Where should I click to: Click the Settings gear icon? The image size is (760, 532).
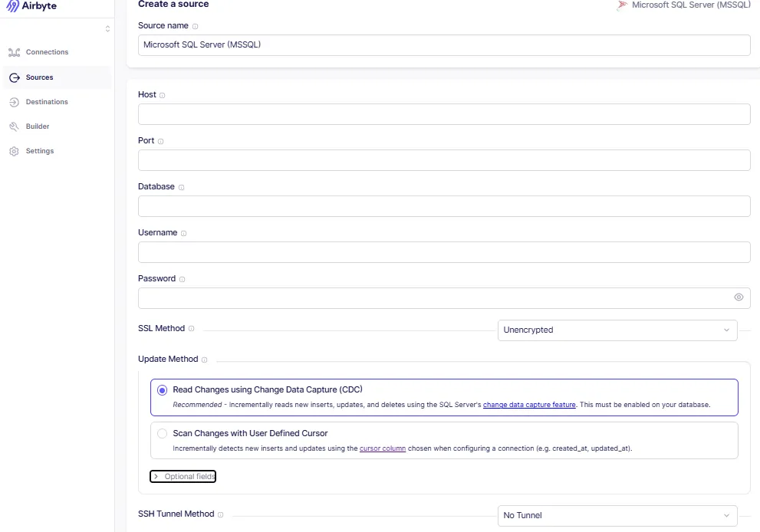tap(14, 151)
